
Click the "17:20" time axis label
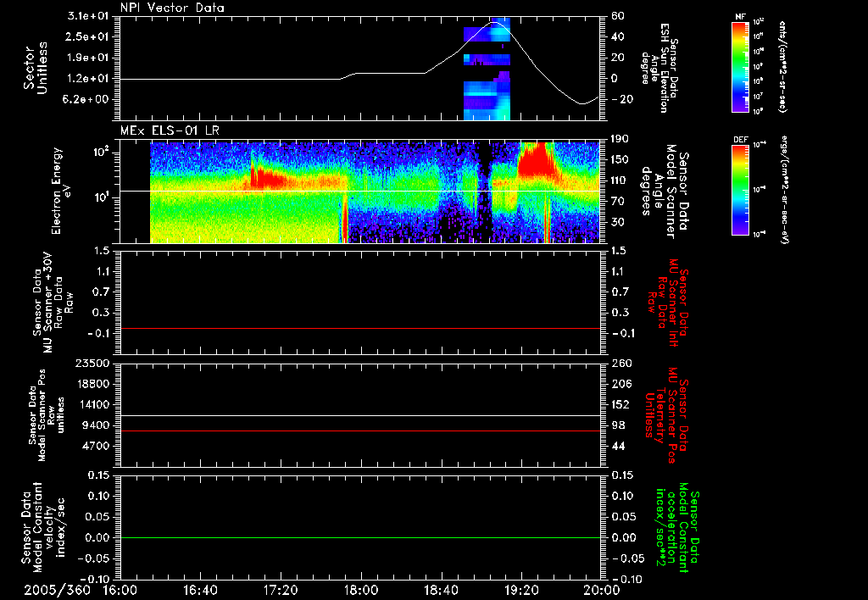point(281,590)
